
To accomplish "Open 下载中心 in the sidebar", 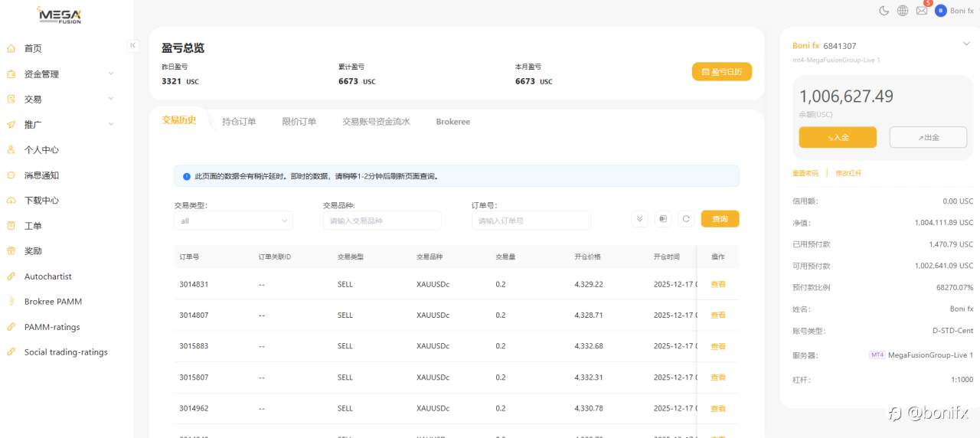I will point(41,201).
